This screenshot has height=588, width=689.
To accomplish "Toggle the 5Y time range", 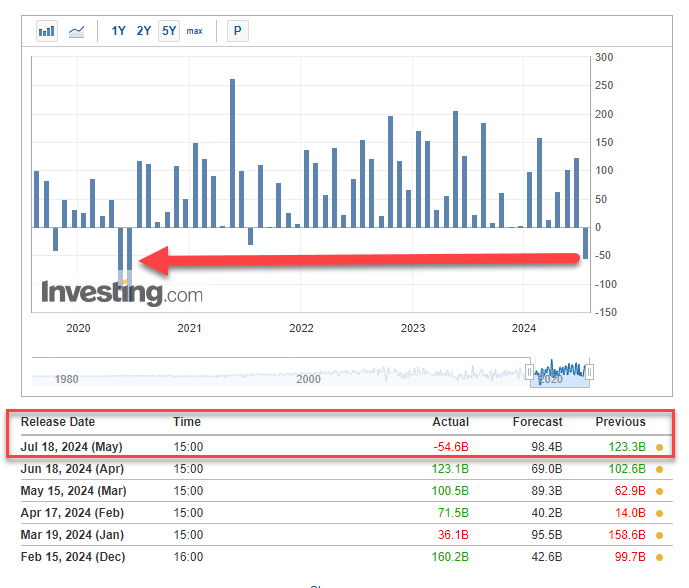I will click(168, 31).
